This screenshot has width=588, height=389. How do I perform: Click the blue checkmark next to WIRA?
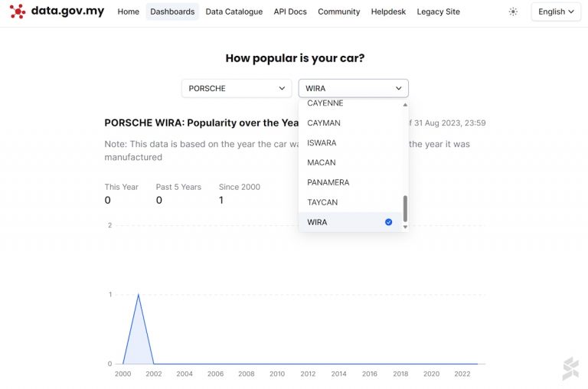(388, 222)
